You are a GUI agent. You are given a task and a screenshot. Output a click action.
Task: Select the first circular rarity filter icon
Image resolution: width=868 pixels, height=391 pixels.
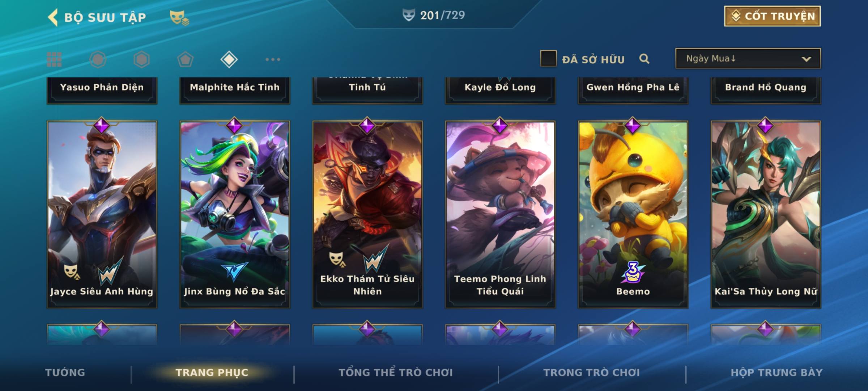[x=98, y=59]
